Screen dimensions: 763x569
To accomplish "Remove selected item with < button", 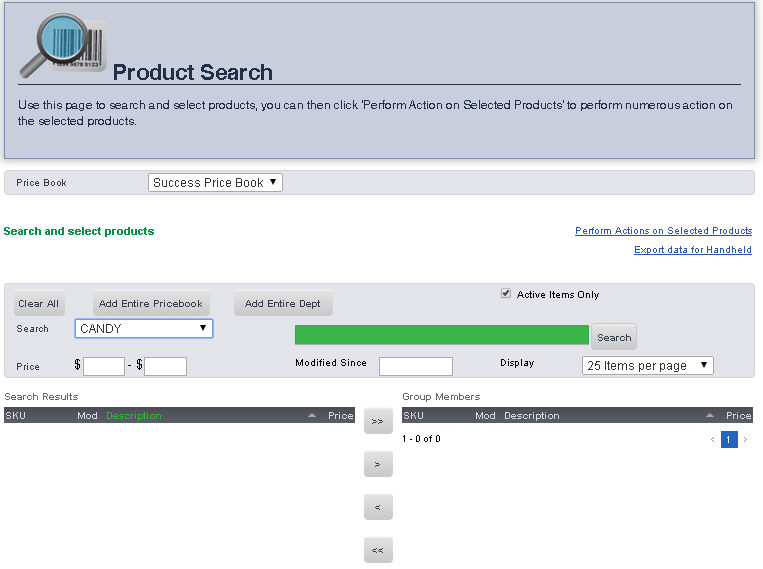I will tap(377, 507).
